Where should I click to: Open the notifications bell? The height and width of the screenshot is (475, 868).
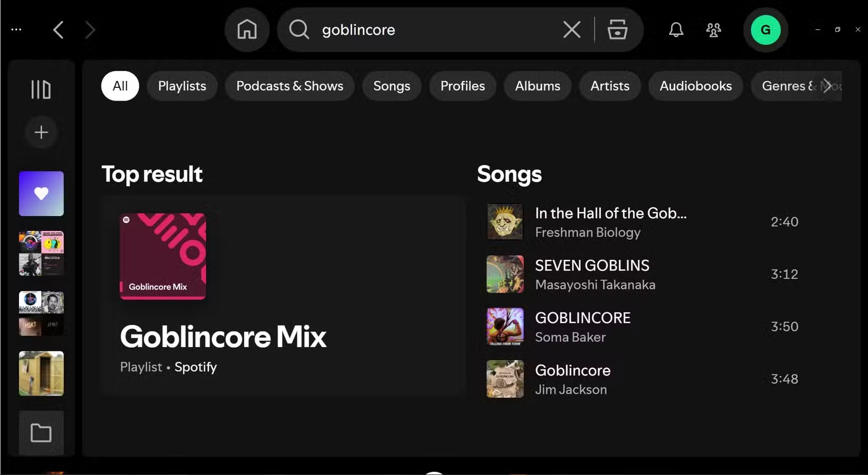676,29
